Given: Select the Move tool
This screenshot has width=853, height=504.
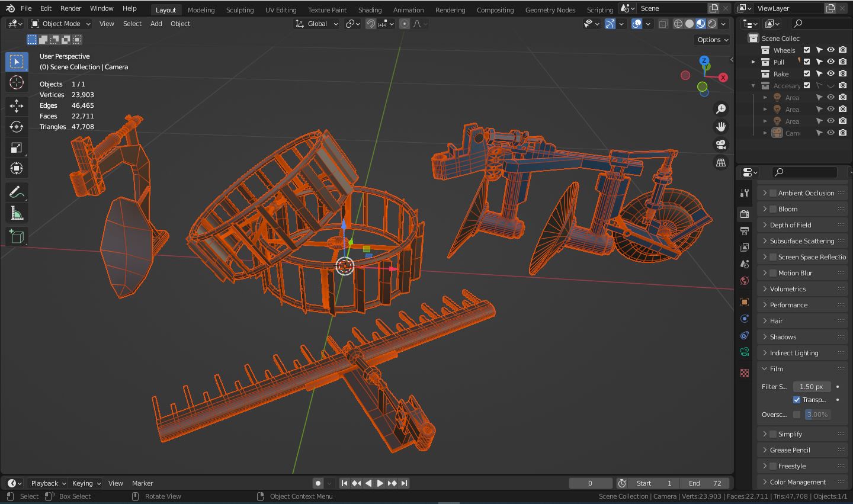Looking at the screenshot, I should pyautogui.click(x=17, y=106).
